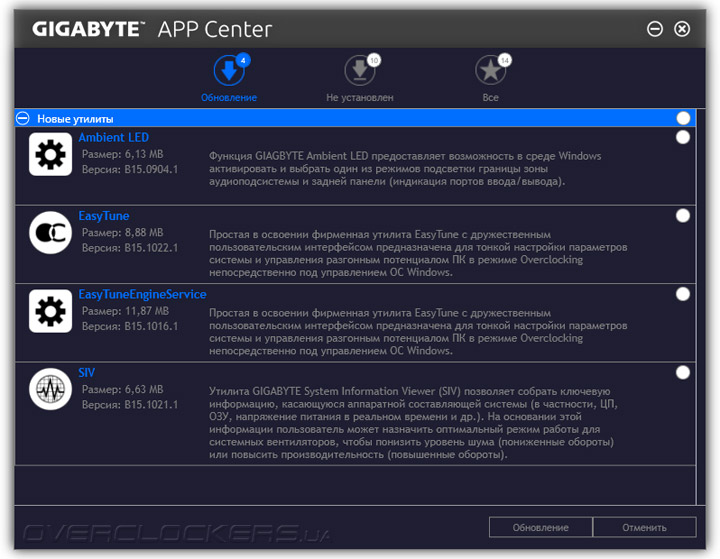Click text 'Размер: 6,13 MB'
Viewport: 720px width, 559px height.
click(x=123, y=154)
